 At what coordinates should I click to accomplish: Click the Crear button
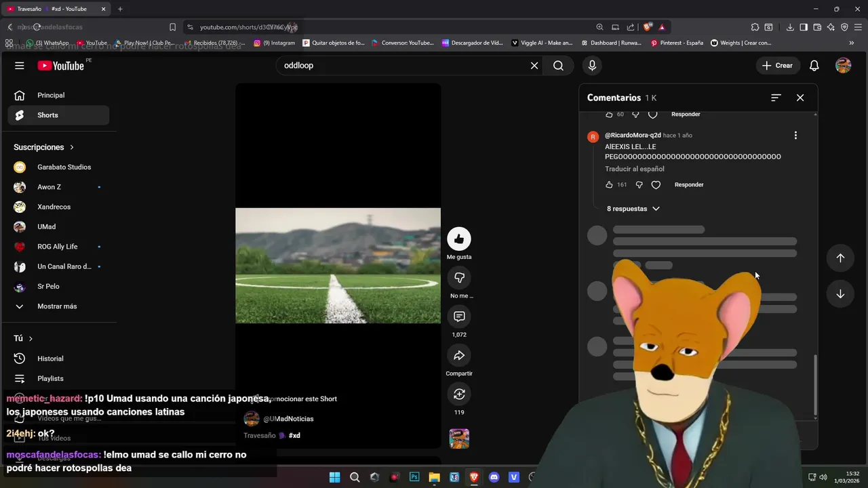(x=777, y=66)
